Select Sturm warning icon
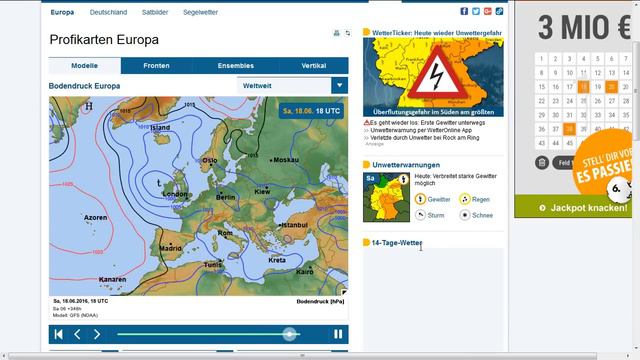 (x=420, y=215)
